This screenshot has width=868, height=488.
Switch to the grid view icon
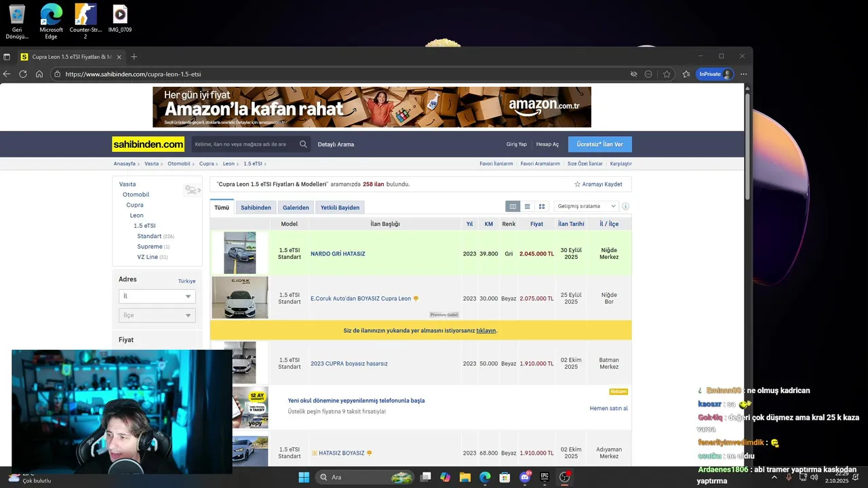(x=541, y=207)
